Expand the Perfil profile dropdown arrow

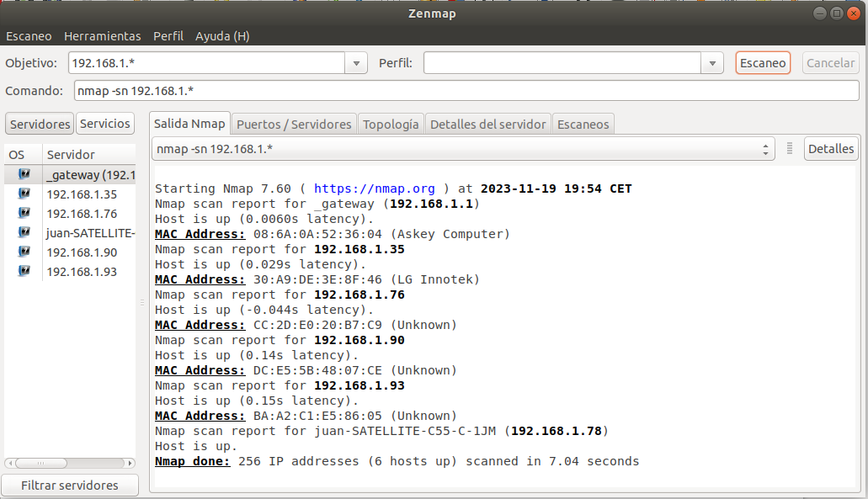pos(713,63)
